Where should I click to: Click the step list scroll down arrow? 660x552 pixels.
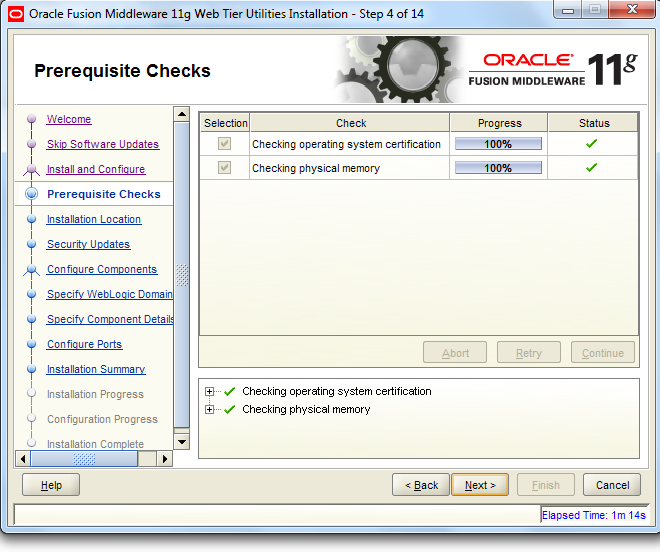coord(182,442)
